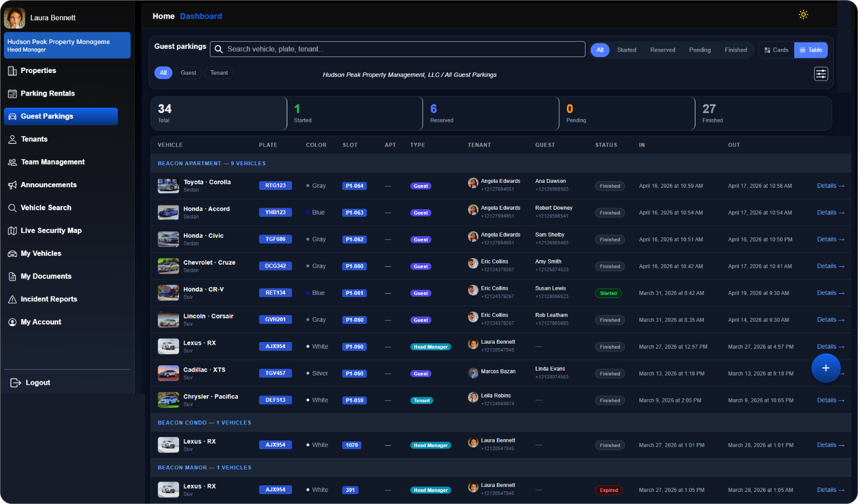Click the vehicle search input field

(401, 49)
